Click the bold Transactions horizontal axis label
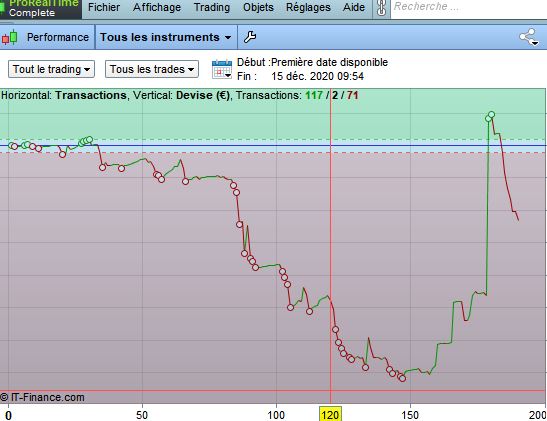This screenshot has height=421, width=547. click(91, 95)
